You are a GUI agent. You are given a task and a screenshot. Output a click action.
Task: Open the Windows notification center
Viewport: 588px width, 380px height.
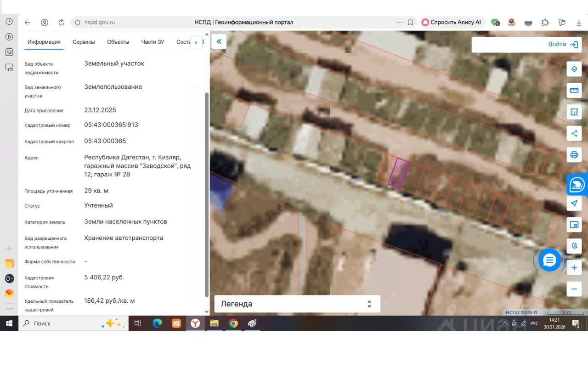click(576, 324)
